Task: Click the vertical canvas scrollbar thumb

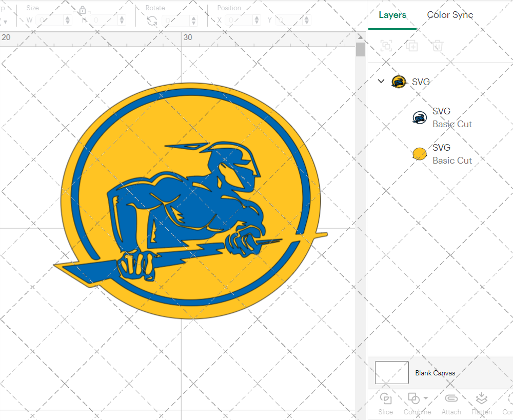Action: click(360, 49)
